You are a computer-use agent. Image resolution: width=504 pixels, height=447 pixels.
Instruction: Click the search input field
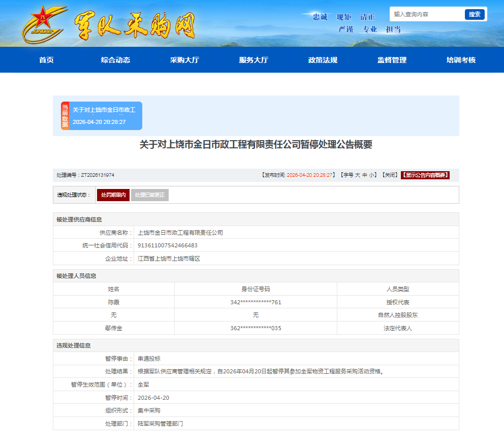pos(427,14)
